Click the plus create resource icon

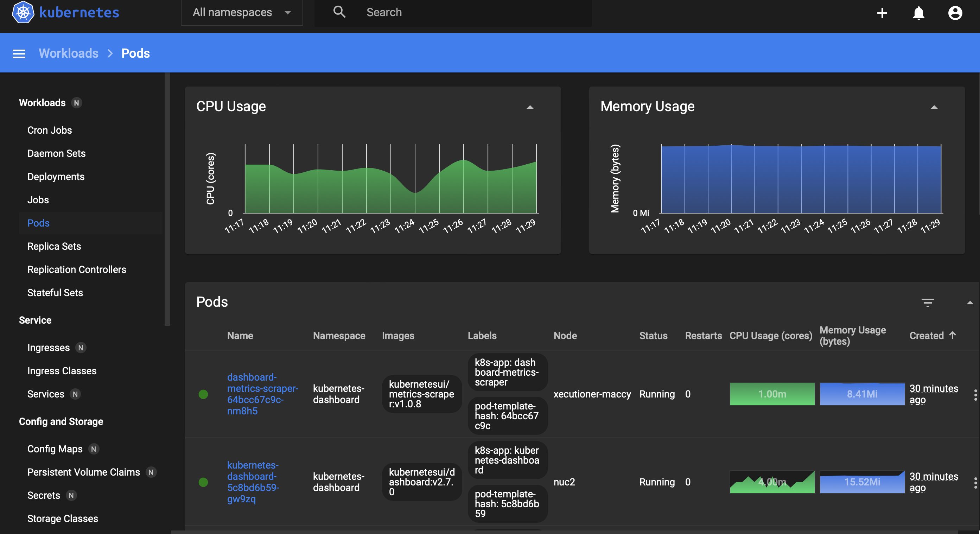click(882, 13)
